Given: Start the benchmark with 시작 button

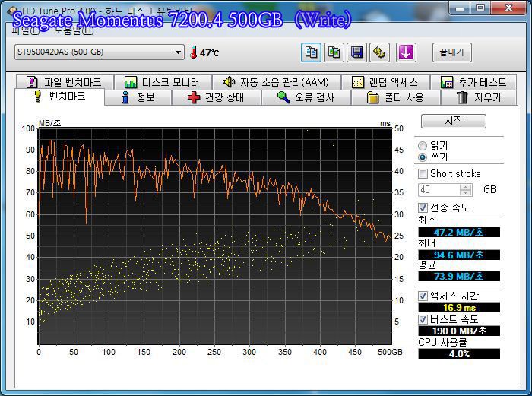Looking at the screenshot, I should coord(453,121).
